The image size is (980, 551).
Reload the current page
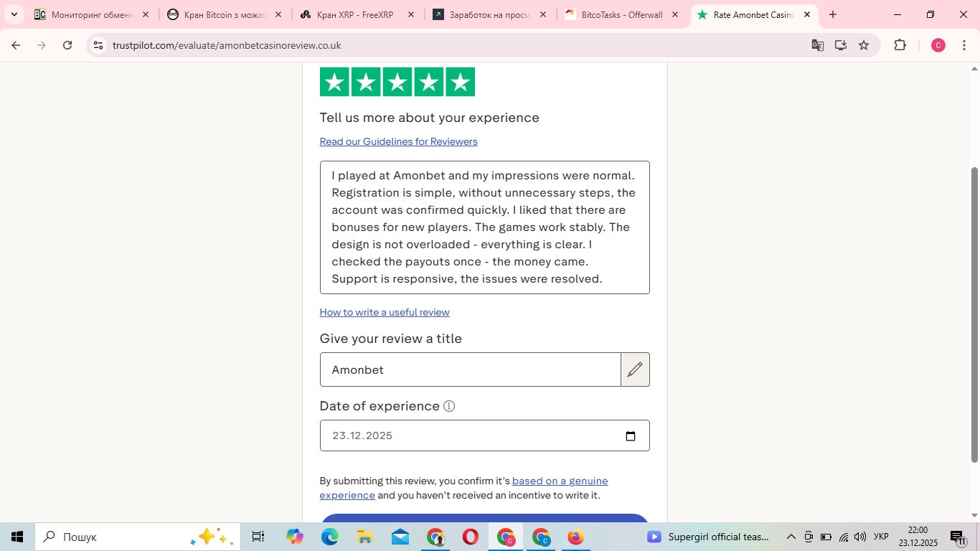[67, 45]
